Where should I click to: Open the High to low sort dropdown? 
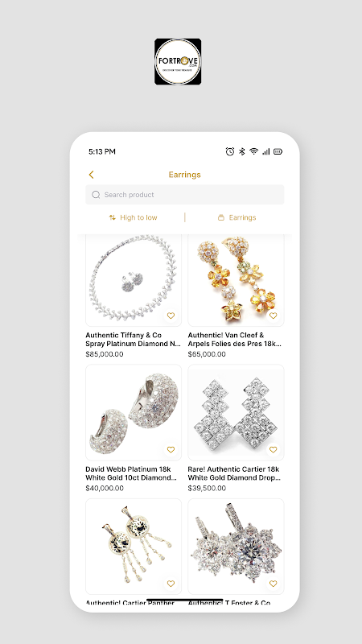[133, 217]
